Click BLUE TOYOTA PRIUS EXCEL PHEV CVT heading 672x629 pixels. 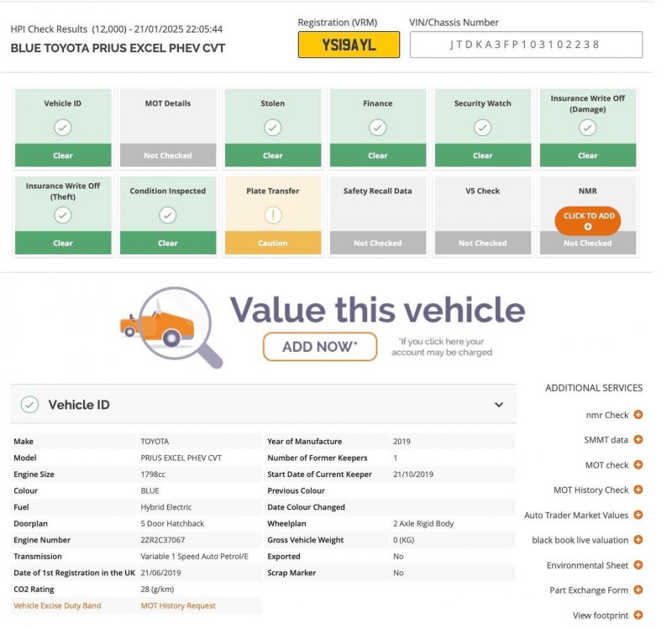(x=118, y=48)
